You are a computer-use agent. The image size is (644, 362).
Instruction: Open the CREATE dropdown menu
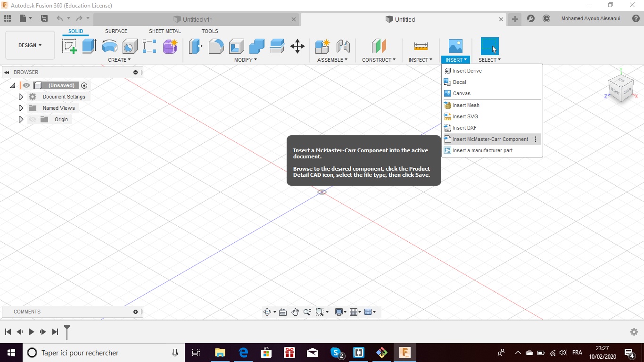click(119, 60)
